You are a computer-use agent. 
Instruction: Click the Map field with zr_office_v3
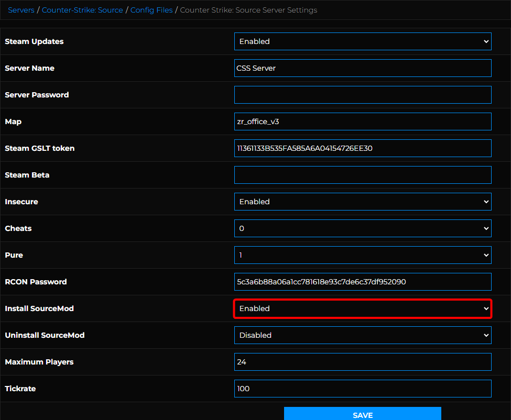[x=362, y=121]
